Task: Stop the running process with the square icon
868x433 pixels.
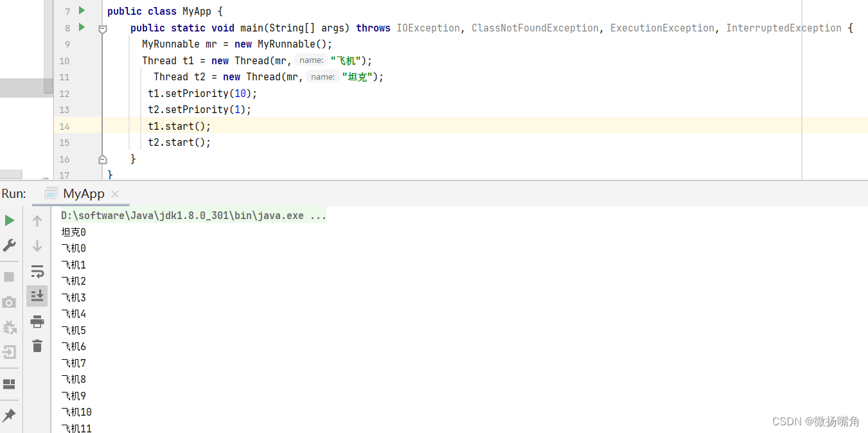Action: click(9, 277)
